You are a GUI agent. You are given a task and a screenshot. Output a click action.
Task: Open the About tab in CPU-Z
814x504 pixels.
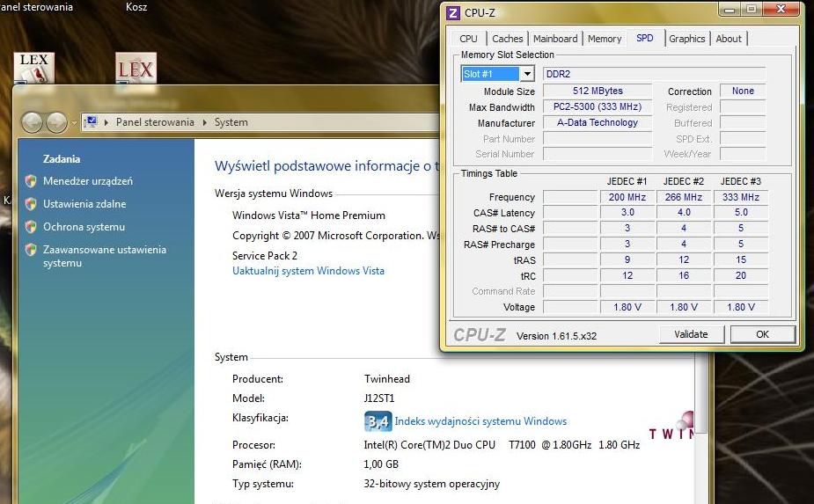click(729, 39)
